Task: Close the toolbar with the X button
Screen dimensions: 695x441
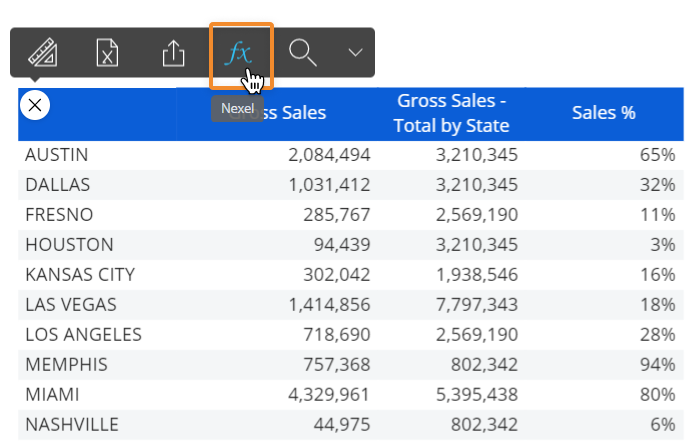Action: 35,105
